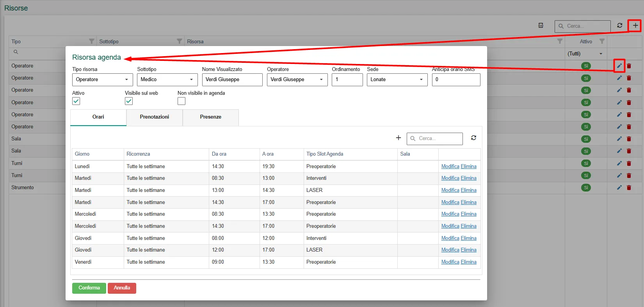Click Elimina for the Venerdì 09:00 slot
The width and height of the screenshot is (644, 307).
point(468,262)
